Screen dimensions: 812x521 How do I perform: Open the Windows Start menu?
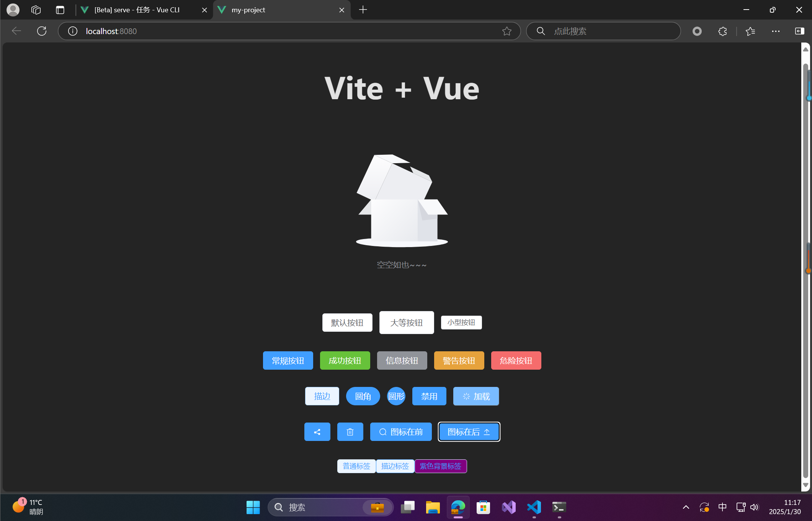253,507
